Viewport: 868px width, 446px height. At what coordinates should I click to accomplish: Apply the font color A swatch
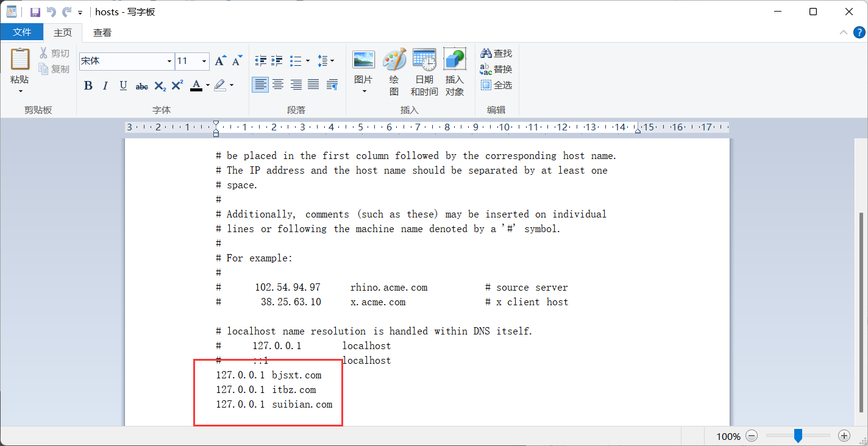[196, 85]
